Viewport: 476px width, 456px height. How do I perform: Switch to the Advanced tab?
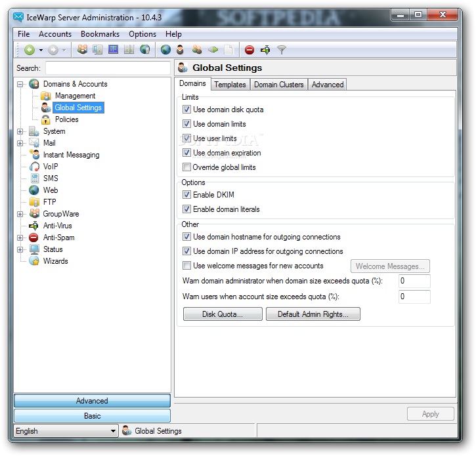click(327, 85)
